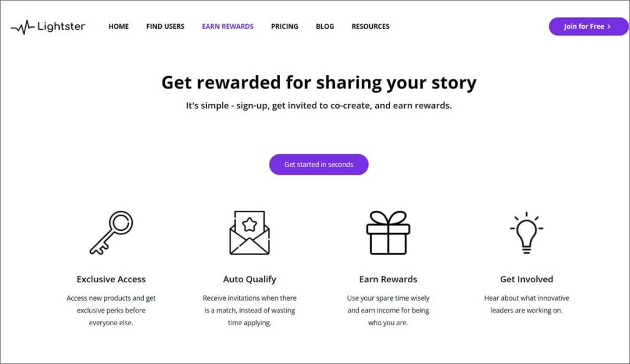Navigate to the HOME menu item
Image resolution: width=630 pixels, height=364 pixels.
coord(118,26)
